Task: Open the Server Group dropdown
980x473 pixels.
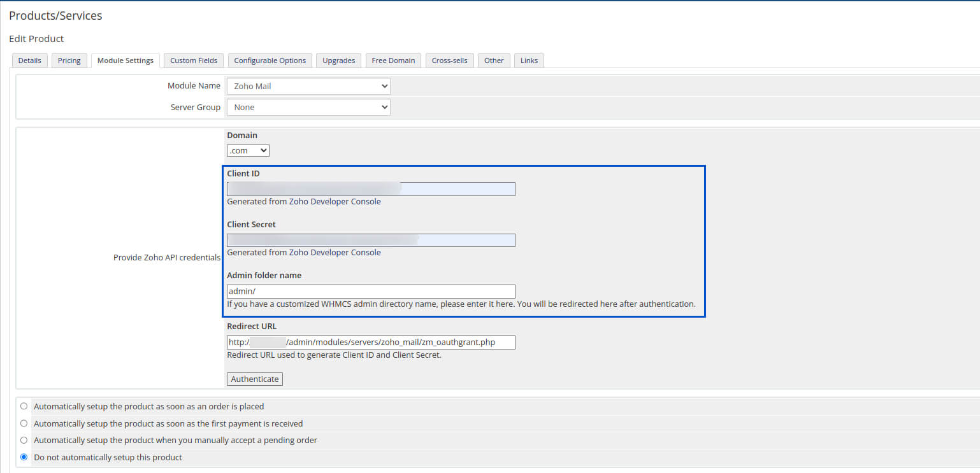Action: coord(308,108)
